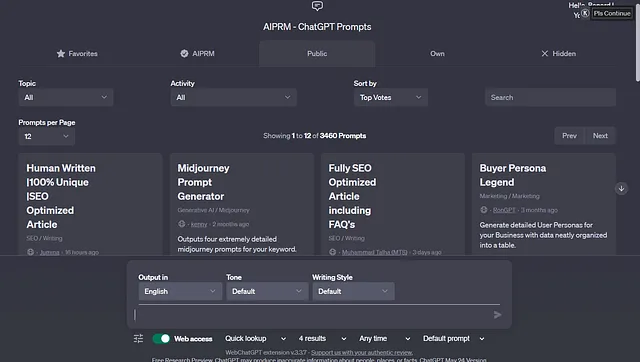Viewport: 640px width, 362px height.
Task: Click the star icon on the Favorites tab
Action: click(61, 53)
